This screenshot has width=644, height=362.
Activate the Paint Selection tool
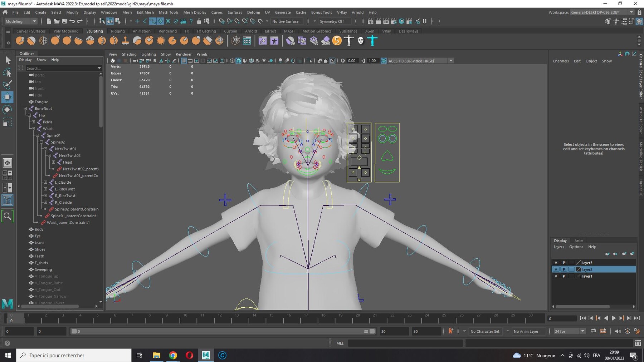click(7, 85)
